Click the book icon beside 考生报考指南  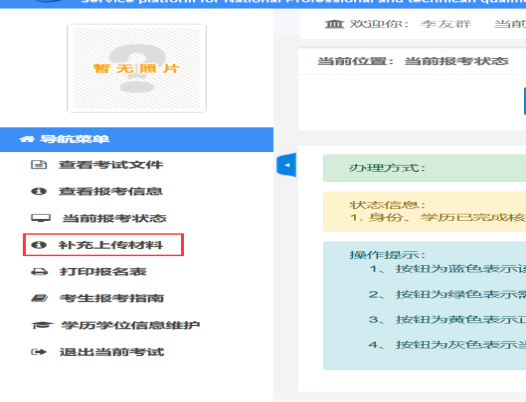coord(40,298)
